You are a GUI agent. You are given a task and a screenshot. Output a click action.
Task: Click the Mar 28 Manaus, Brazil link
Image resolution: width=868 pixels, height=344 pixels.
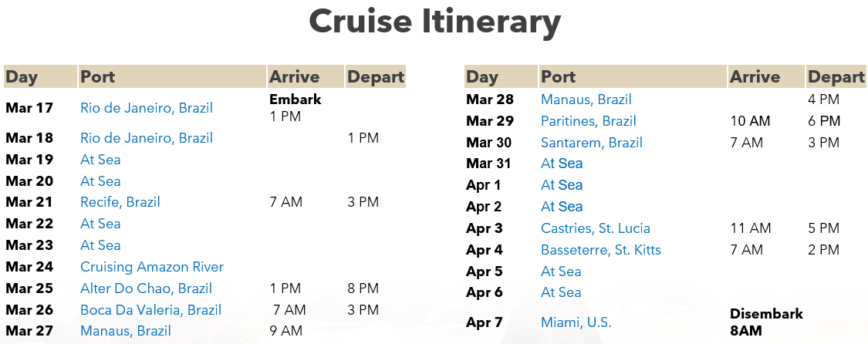click(586, 99)
